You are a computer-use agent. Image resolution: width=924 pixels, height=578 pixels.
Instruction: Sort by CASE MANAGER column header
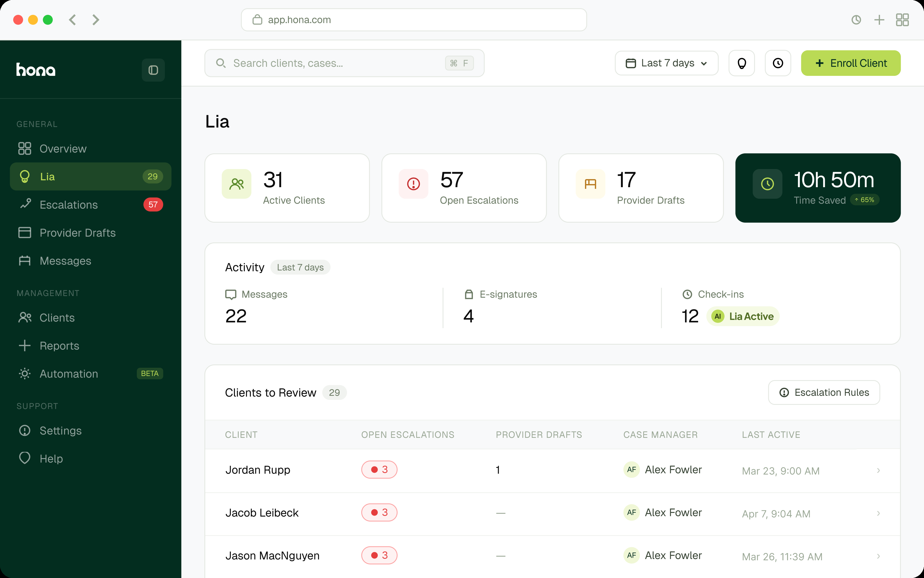tap(660, 435)
